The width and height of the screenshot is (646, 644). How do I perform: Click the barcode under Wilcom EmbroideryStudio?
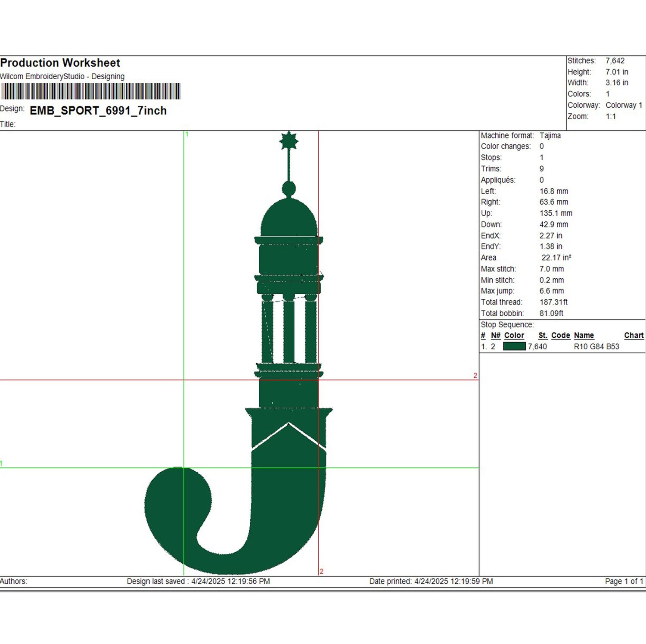tap(90, 91)
